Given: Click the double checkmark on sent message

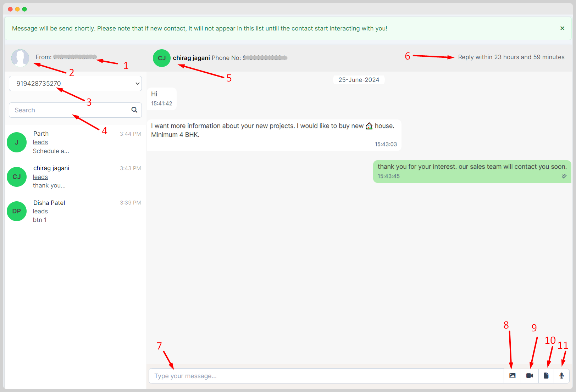Looking at the screenshot, I should pyautogui.click(x=564, y=176).
